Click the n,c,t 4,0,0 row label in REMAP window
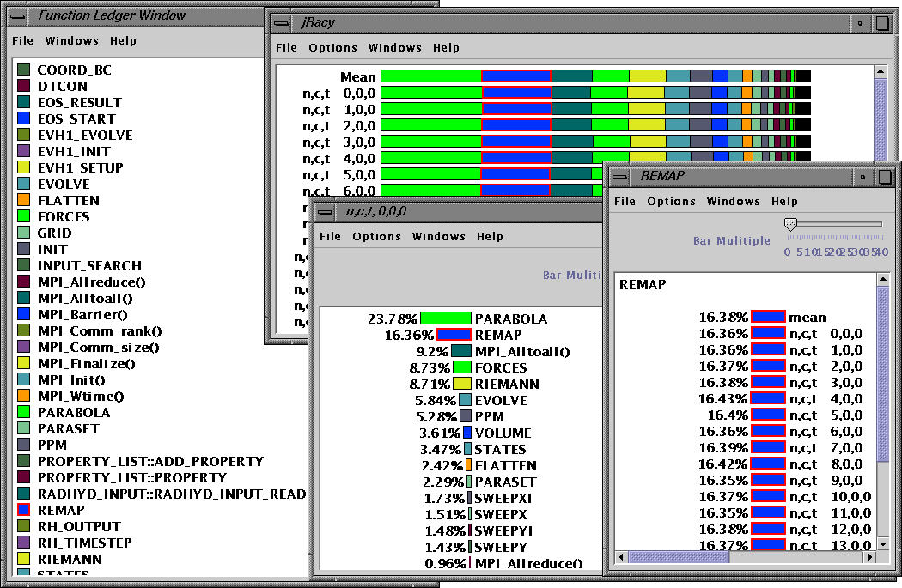 [826, 399]
